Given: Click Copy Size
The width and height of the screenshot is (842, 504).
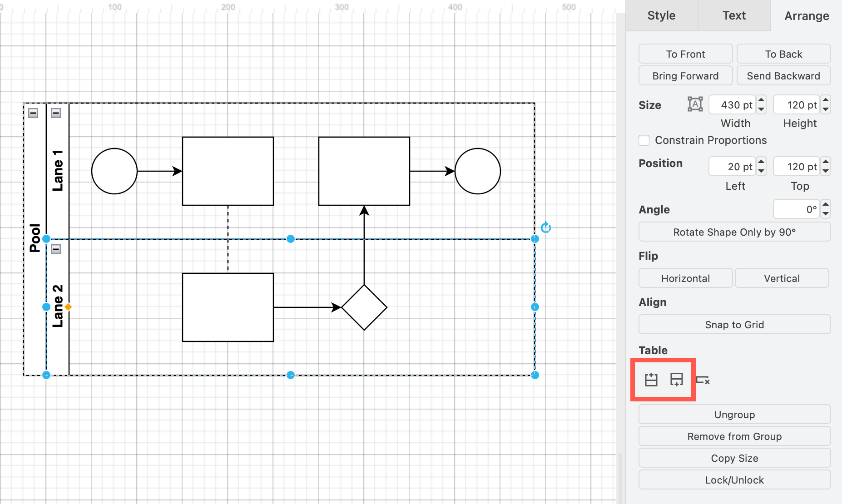Looking at the screenshot, I should point(734,458).
